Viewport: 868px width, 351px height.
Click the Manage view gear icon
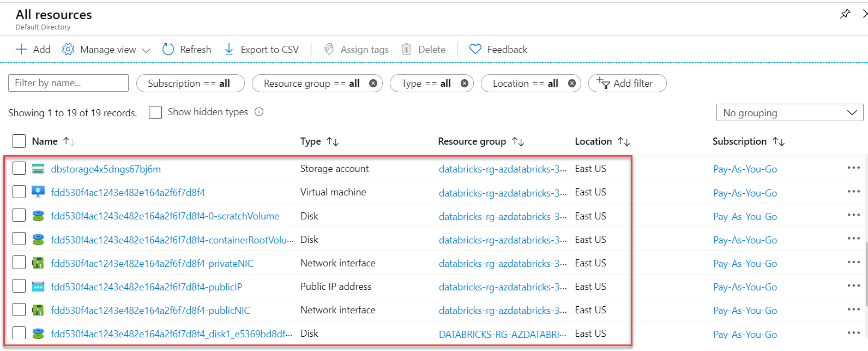pos(68,50)
